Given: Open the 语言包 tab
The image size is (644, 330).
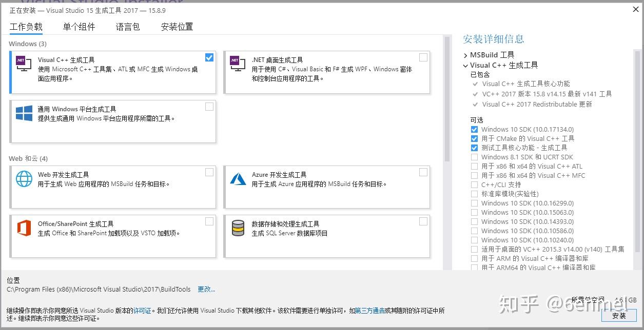Looking at the screenshot, I should pos(128,27).
